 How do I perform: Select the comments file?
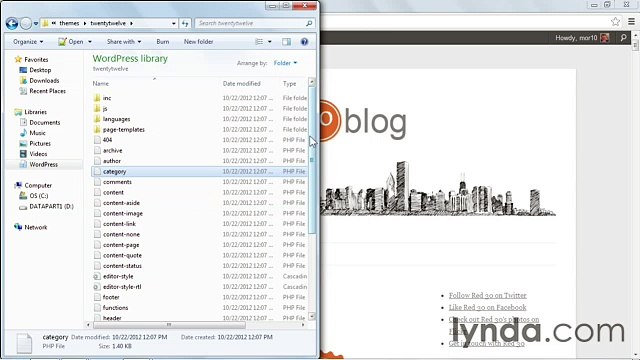[117, 182]
